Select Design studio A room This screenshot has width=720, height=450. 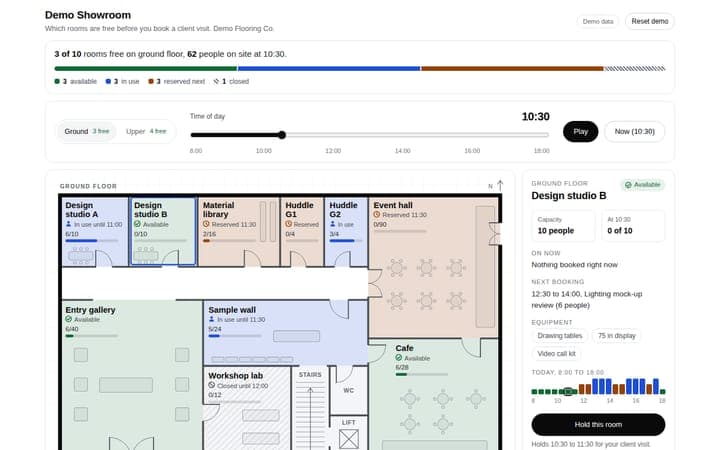coord(95,232)
